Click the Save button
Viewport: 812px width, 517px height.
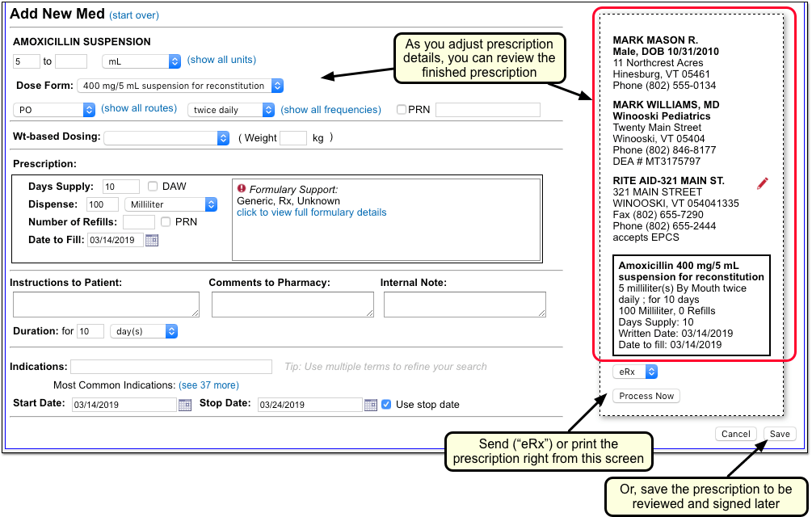(x=780, y=434)
